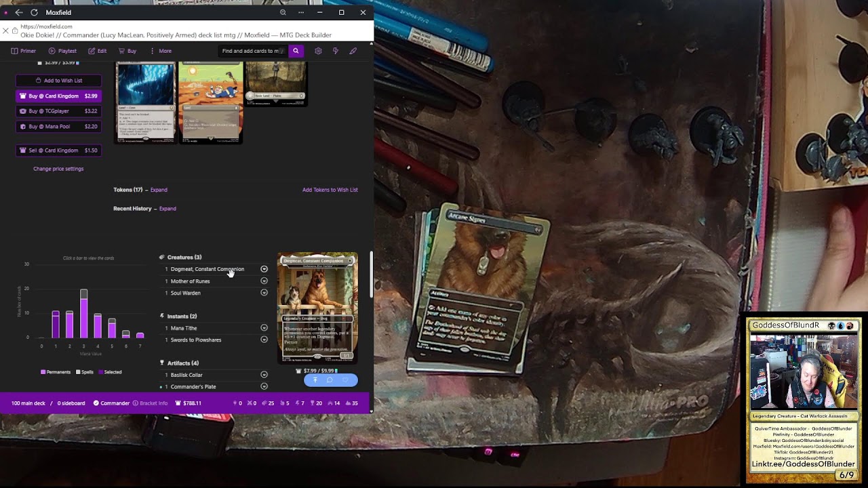
Task: Select Dogmeat, Constant Companion in the list
Action: (207, 269)
